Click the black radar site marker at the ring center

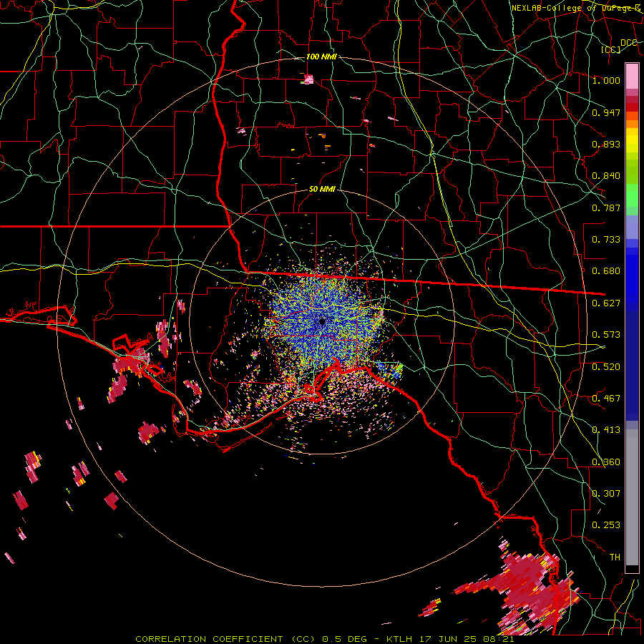click(322, 321)
